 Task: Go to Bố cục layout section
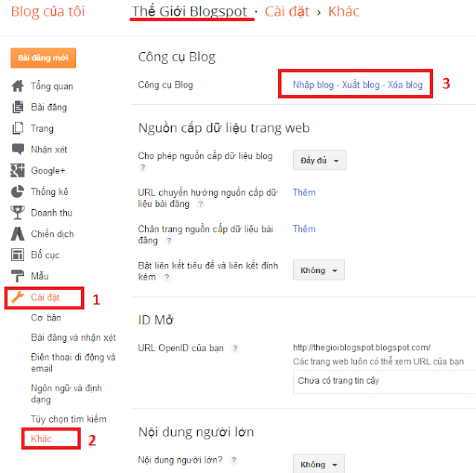pyautogui.click(x=45, y=255)
